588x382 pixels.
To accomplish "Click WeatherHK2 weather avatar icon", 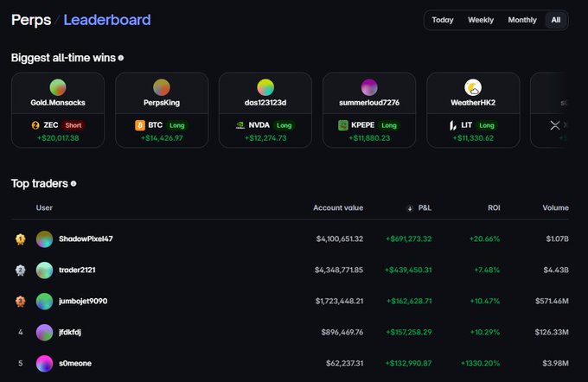I will (x=473, y=87).
